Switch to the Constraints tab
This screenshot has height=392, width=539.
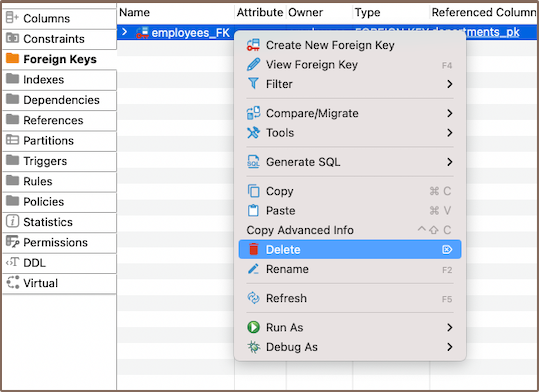click(59, 39)
